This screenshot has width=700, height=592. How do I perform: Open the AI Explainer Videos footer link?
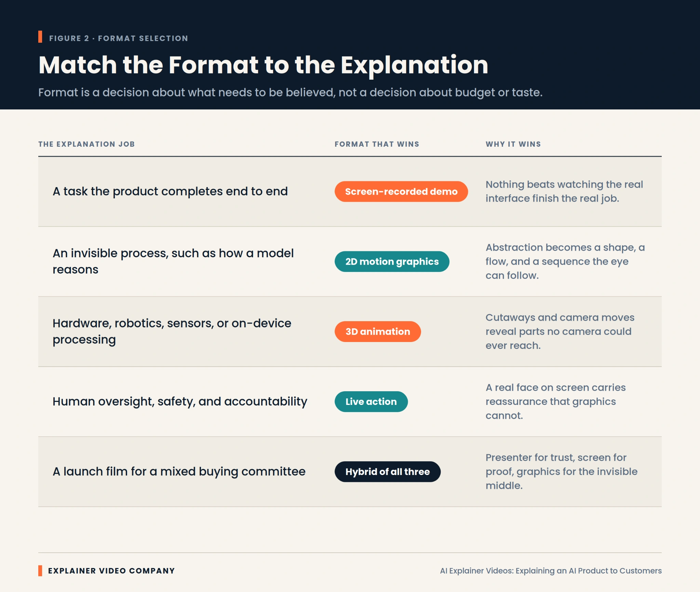pos(551,571)
